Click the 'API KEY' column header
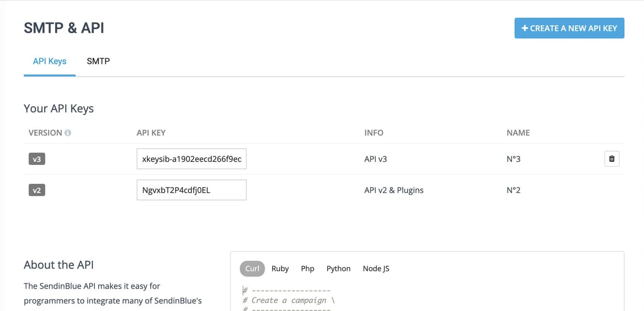This screenshot has height=311, width=644. tap(151, 133)
